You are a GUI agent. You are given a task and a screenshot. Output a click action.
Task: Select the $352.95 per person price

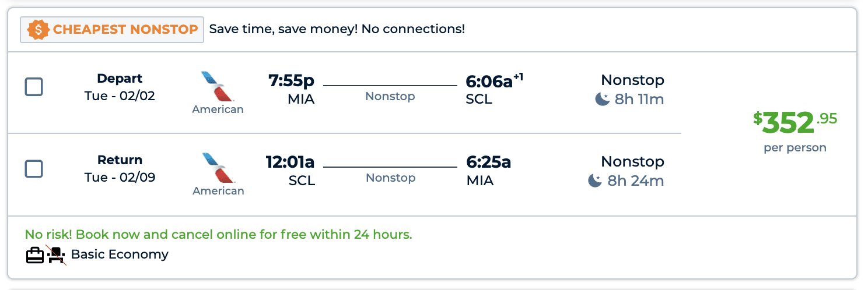point(795,132)
